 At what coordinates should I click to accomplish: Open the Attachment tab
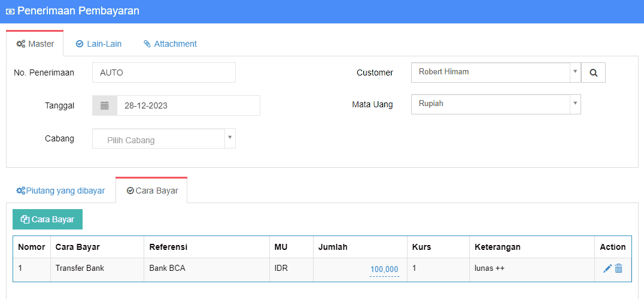(170, 44)
